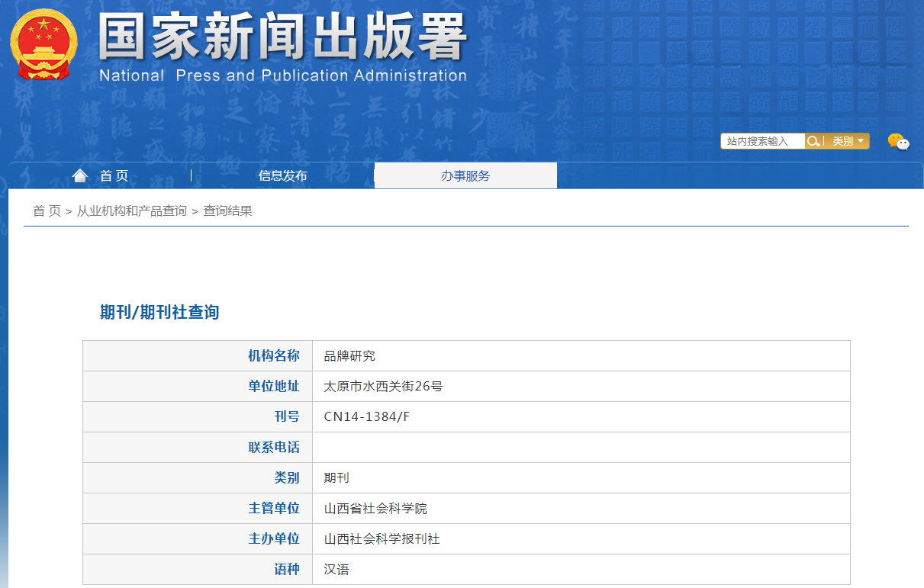Click the national emblem logo
Image resolution: width=924 pixels, height=588 pixels.
click(x=43, y=44)
